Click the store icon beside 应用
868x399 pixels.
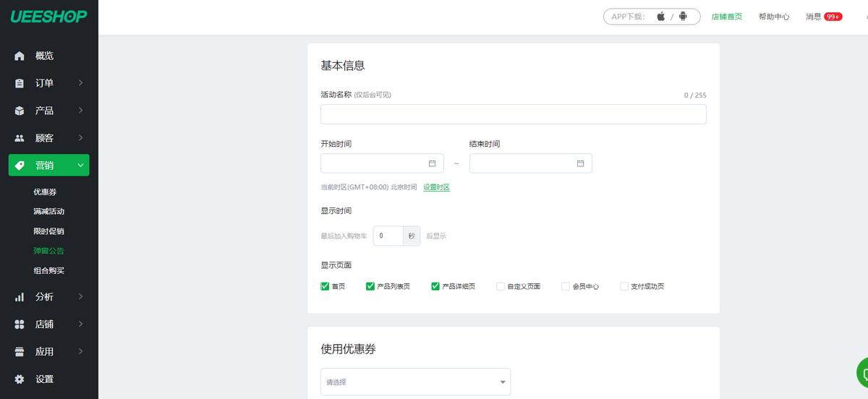pos(20,352)
